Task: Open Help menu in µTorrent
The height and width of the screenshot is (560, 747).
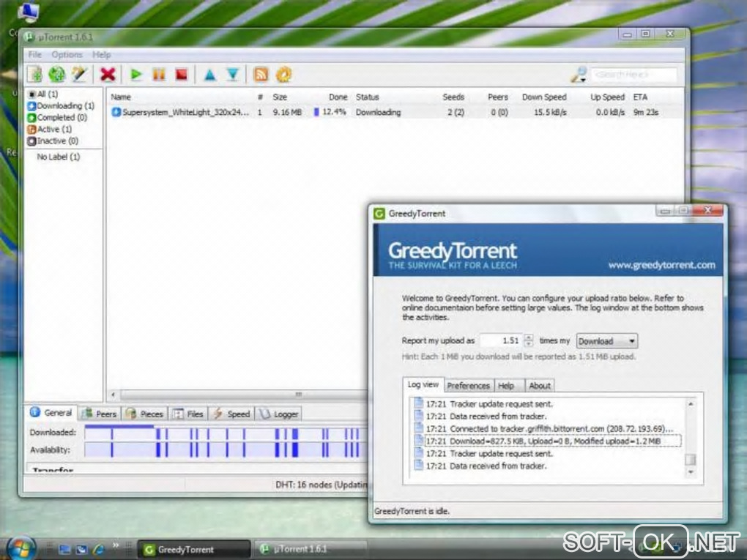Action: click(101, 54)
